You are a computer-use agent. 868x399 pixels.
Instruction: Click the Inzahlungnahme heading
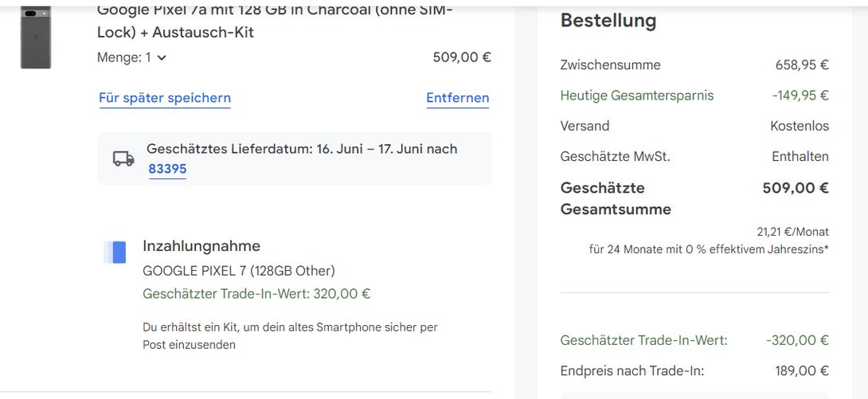(201, 246)
